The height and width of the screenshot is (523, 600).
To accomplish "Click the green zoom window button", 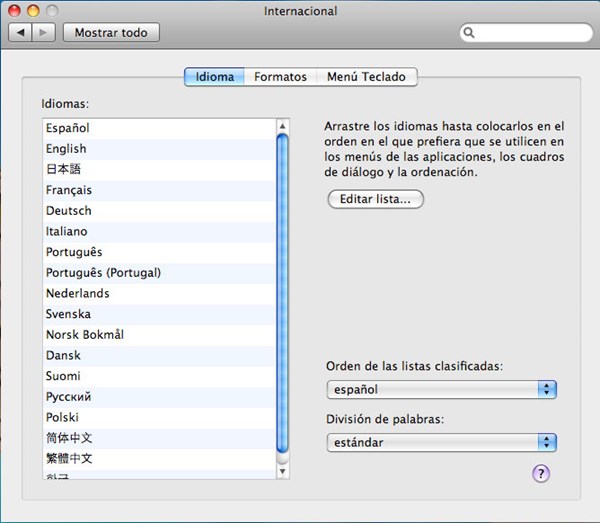I will pos(51,11).
